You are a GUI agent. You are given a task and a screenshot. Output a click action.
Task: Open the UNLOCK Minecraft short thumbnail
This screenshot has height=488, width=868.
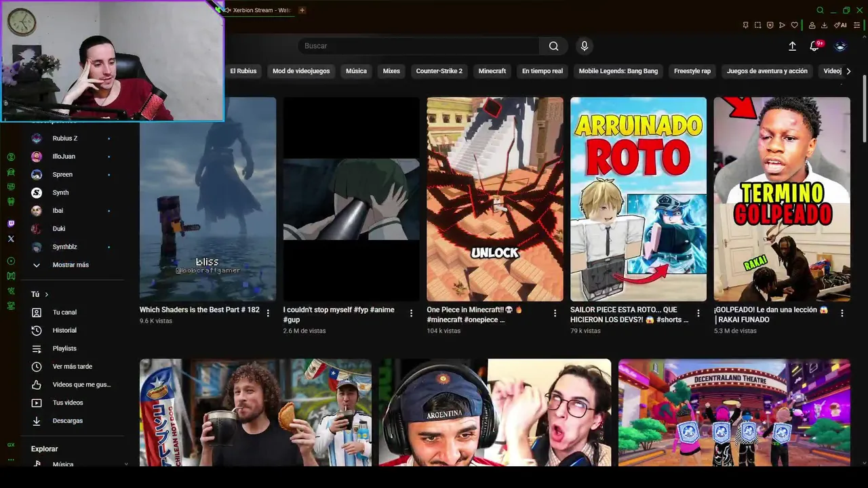(x=495, y=199)
